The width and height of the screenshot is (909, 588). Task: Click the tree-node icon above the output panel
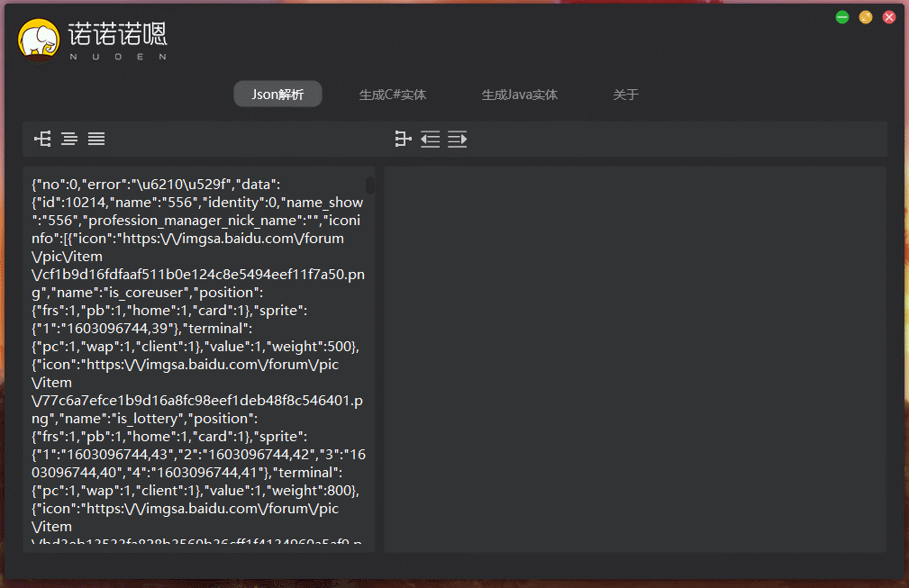[x=403, y=139]
